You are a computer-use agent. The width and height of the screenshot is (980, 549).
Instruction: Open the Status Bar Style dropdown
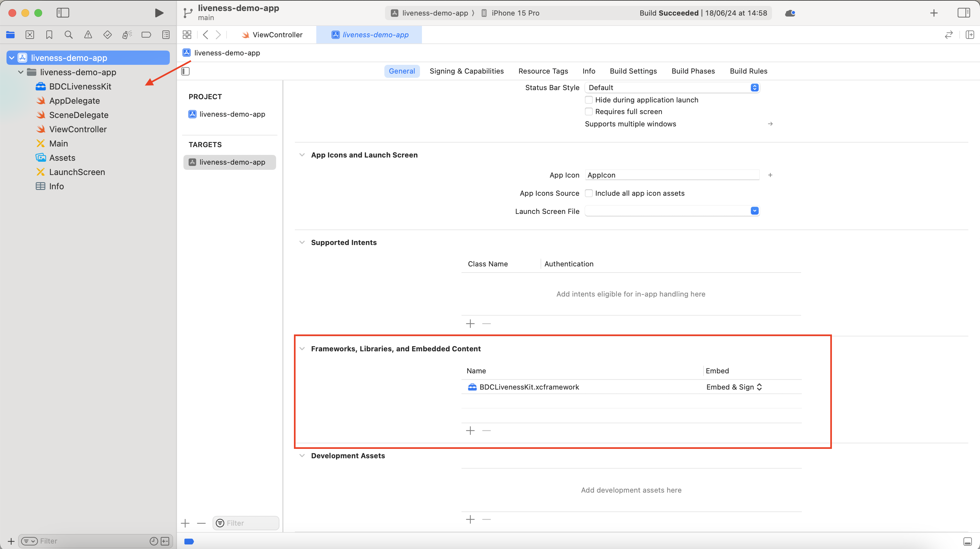click(x=672, y=88)
